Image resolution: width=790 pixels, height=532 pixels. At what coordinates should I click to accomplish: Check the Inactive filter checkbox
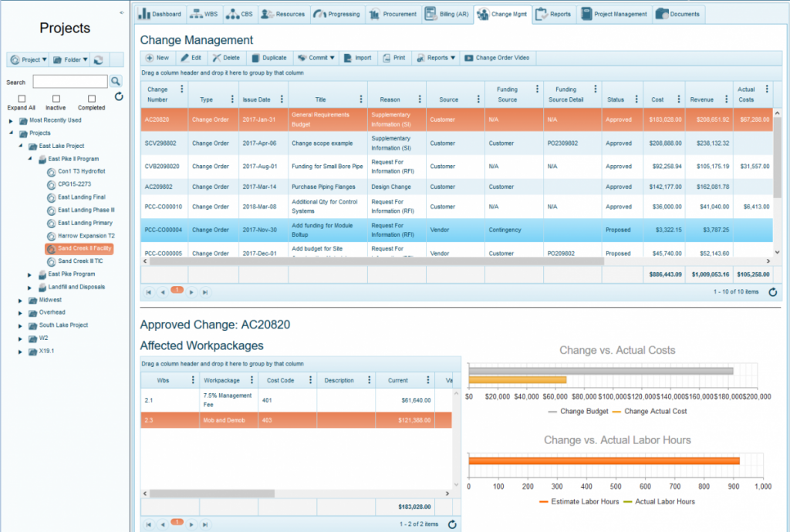(x=55, y=97)
